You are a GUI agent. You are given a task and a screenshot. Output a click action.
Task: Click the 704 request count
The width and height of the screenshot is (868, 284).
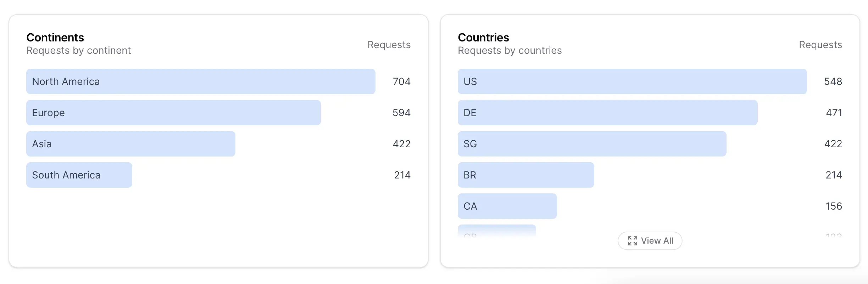pyautogui.click(x=402, y=81)
